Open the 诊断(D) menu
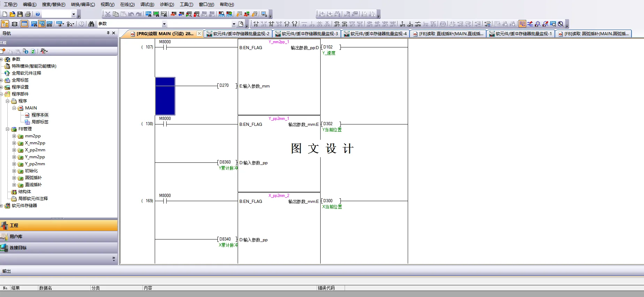The height and width of the screenshot is (297, 644). tap(167, 5)
